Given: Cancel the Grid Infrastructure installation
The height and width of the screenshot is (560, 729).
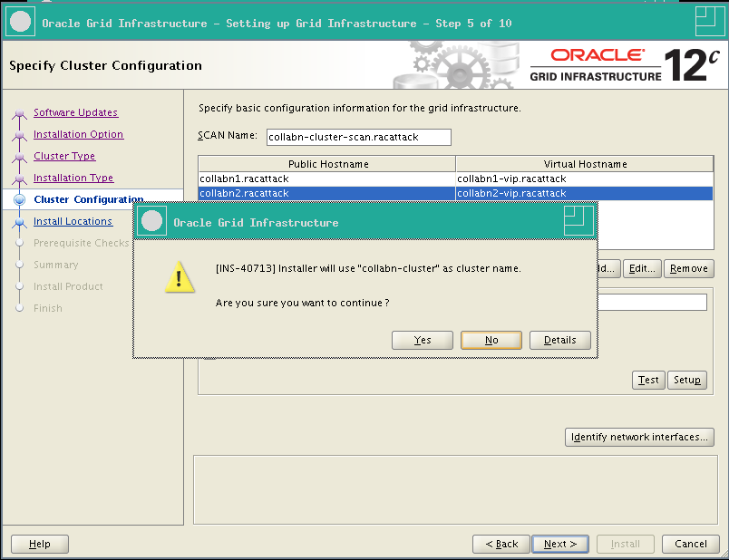Looking at the screenshot, I should [x=690, y=545].
